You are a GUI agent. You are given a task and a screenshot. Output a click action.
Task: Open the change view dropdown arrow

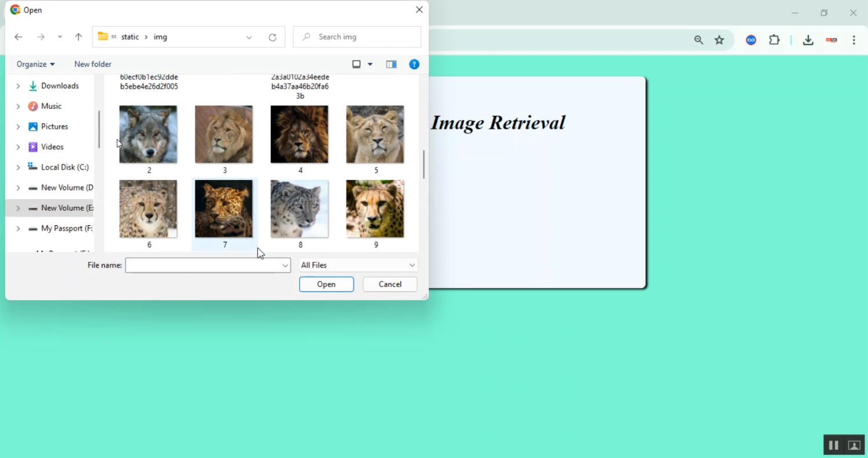point(370,64)
